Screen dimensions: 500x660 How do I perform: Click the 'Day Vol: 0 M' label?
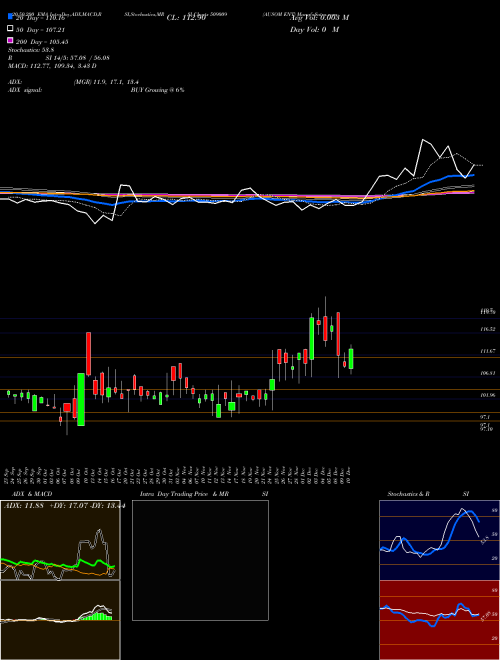314,29
